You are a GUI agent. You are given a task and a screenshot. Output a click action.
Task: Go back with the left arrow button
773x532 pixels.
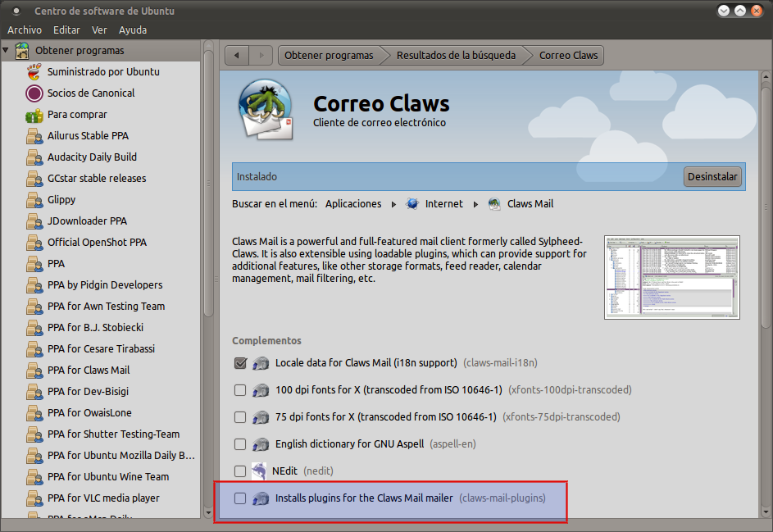tap(237, 55)
